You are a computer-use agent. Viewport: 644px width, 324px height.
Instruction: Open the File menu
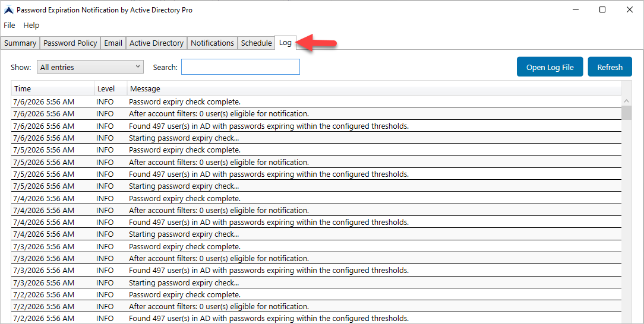click(9, 26)
